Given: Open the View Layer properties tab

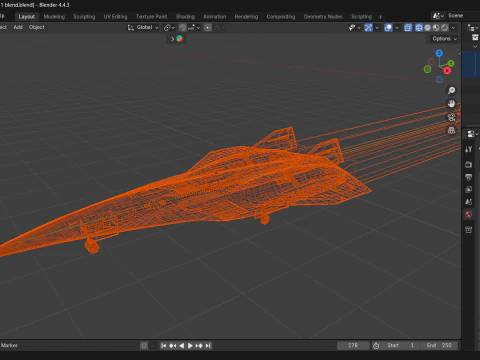Looking at the screenshot, I should (x=469, y=189).
